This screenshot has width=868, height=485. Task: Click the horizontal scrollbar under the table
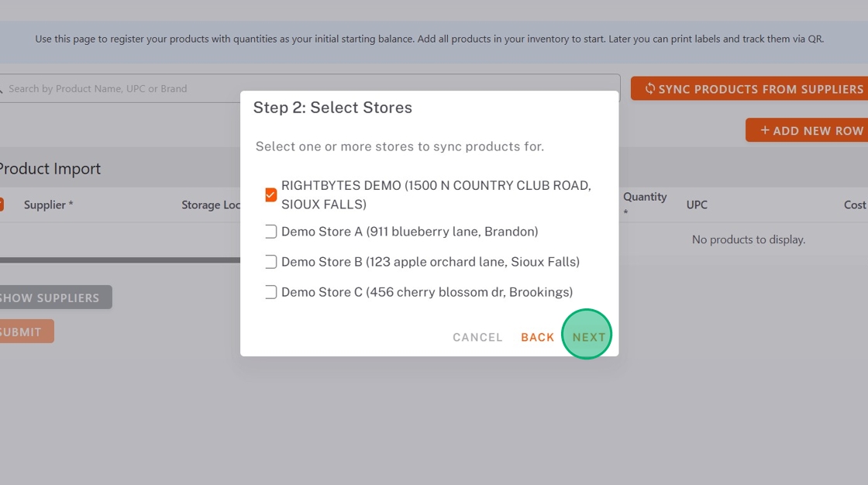(116, 260)
